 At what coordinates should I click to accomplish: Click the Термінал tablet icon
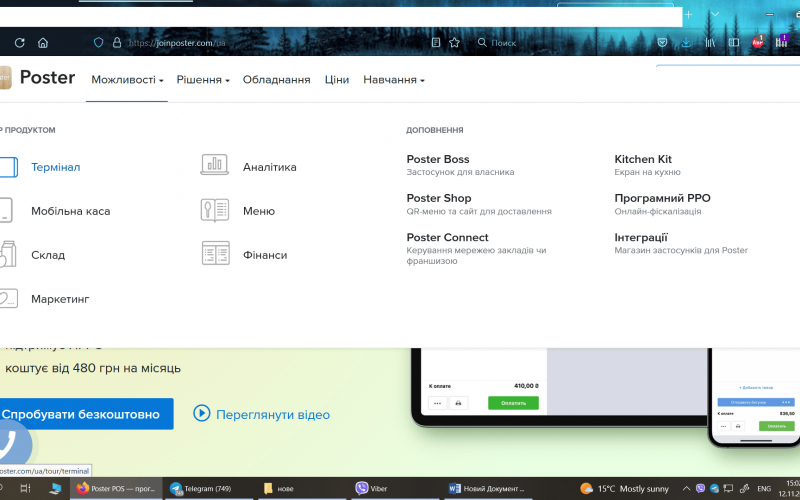tap(9, 167)
